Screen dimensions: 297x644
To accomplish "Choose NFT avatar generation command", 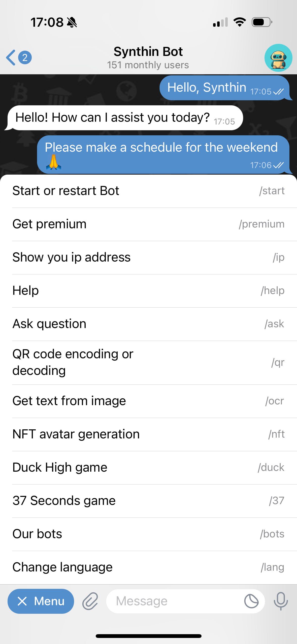I will pyautogui.click(x=148, y=434).
